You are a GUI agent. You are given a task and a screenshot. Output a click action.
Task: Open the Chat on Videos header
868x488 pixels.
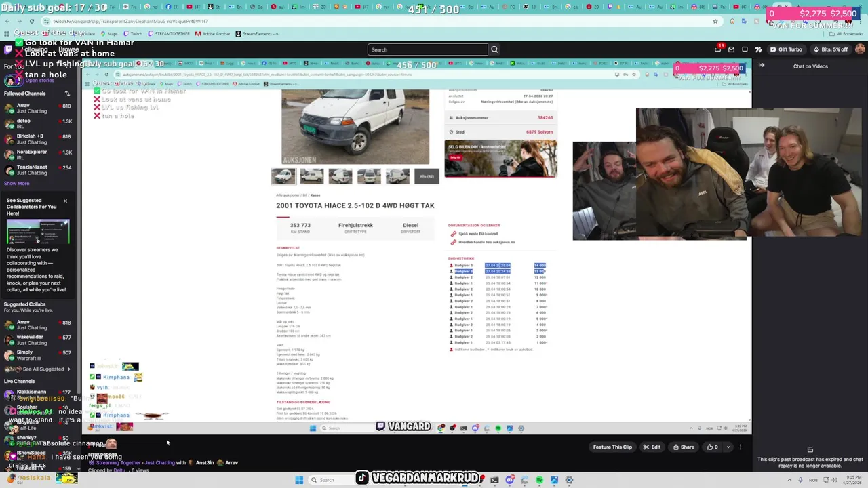(x=810, y=66)
